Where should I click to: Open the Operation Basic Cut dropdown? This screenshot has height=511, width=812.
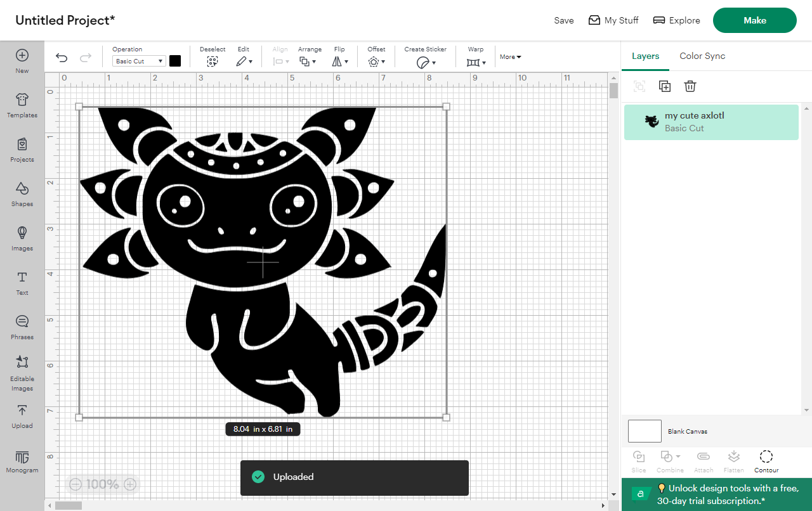(139, 61)
